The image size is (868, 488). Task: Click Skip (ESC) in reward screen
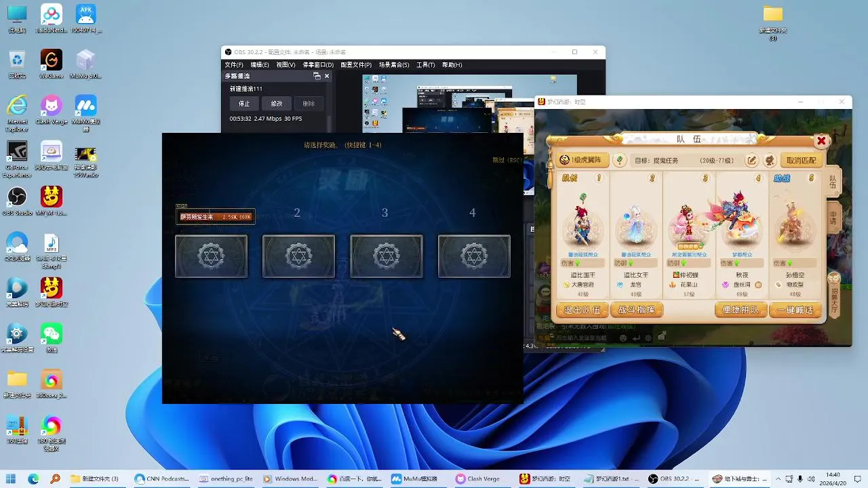click(x=507, y=160)
